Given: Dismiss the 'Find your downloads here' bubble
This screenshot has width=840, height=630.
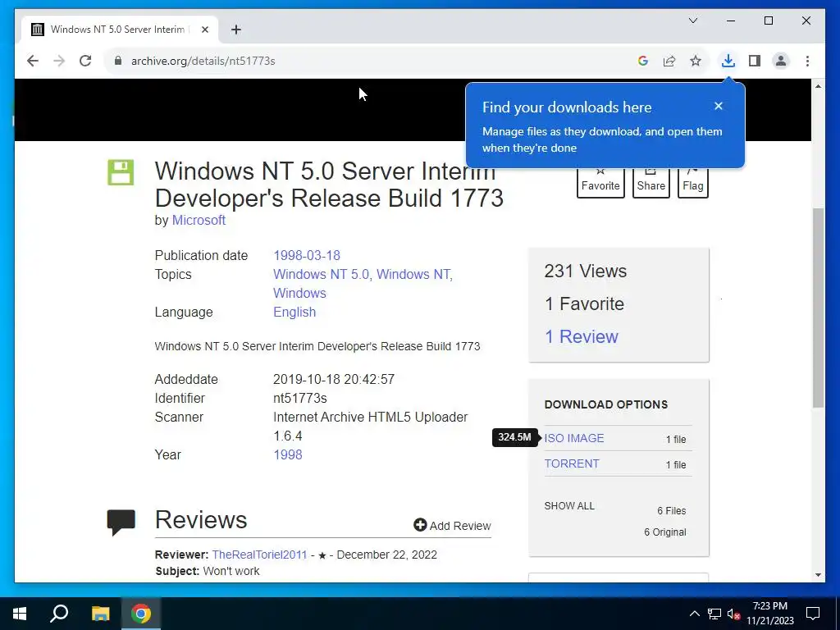Looking at the screenshot, I should [719, 106].
